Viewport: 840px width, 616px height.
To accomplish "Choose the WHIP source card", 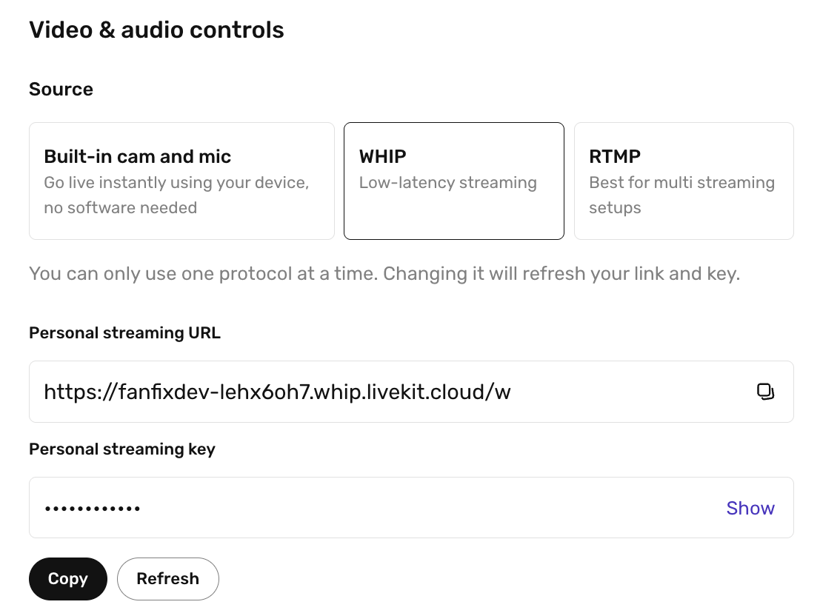I will [x=453, y=181].
